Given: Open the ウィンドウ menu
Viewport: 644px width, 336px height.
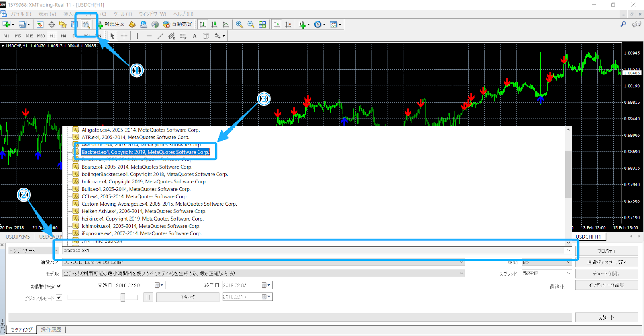Looking at the screenshot, I should tap(153, 14).
